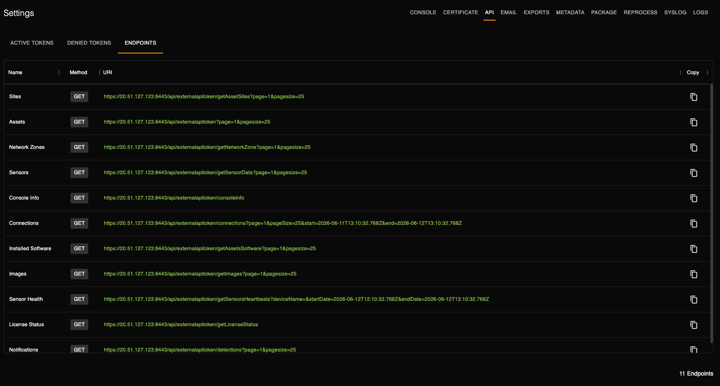Image resolution: width=720 pixels, height=386 pixels.
Task: Switch to the Exports tab
Action: pyautogui.click(x=536, y=12)
